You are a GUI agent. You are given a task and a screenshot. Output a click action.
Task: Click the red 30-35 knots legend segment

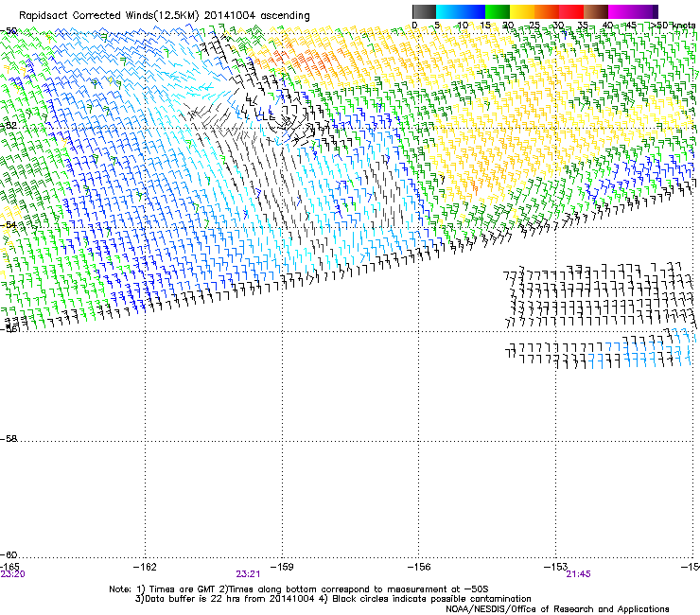coord(571,11)
